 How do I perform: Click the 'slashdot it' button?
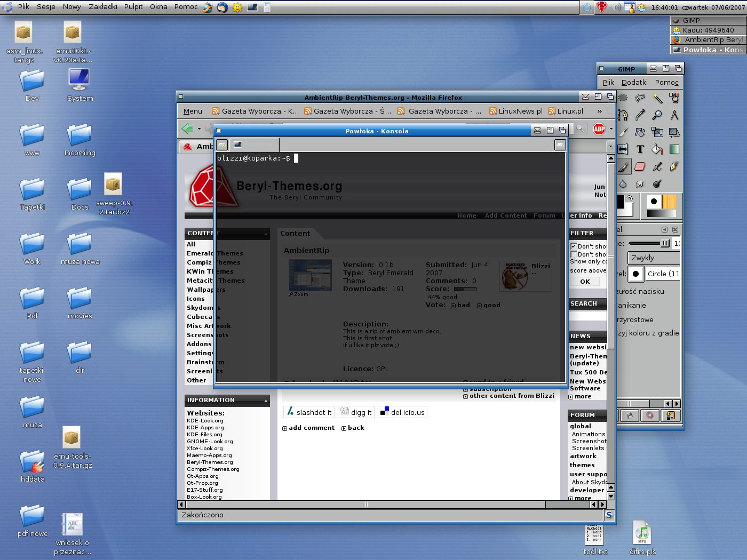[x=309, y=412]
